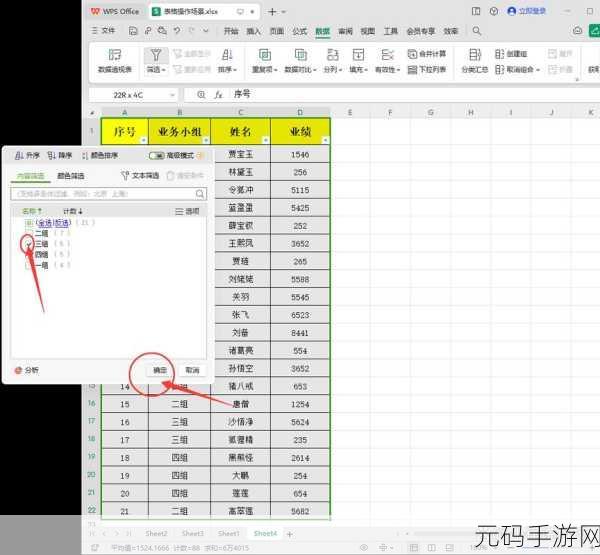Switch to the Color Filter (颜色筛选) tab

click(70, 176)
